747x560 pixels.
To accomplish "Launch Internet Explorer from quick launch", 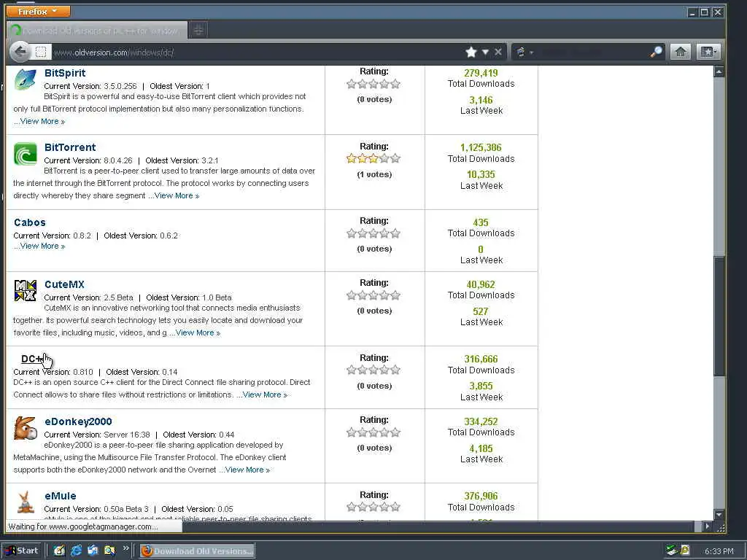I will (76, 551).
